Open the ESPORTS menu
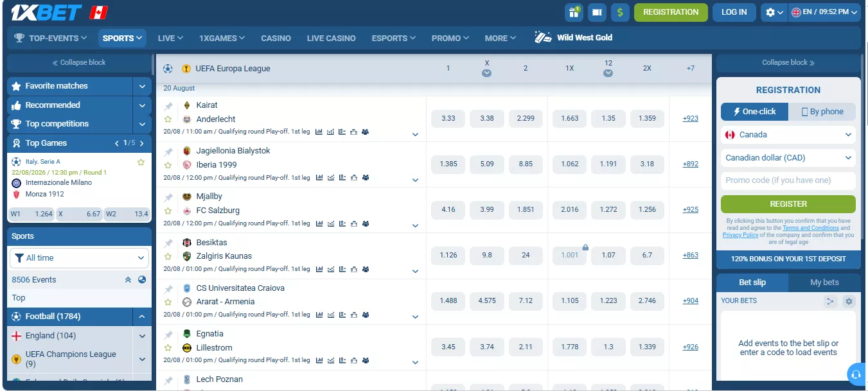 (x=393, y=38)
